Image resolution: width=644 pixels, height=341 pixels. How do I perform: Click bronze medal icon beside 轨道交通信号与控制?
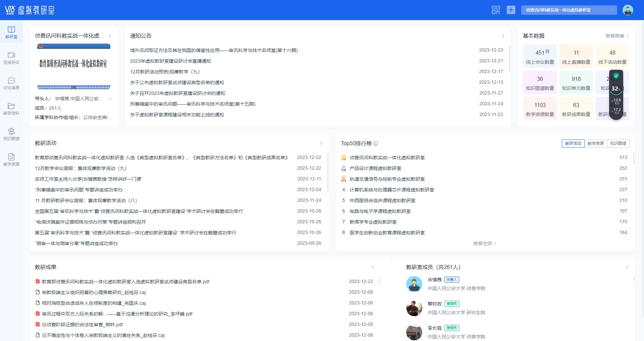click(344, 179)
